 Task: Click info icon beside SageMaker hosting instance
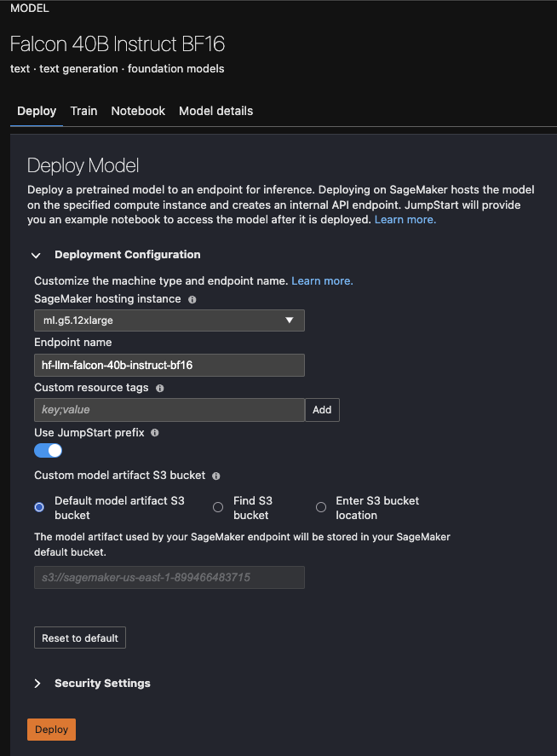click(192, 299)
